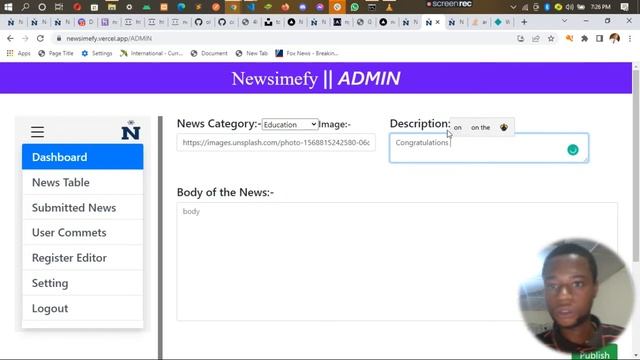
Task: Open Setting in the sidebar
Action: tap(82, 283)
